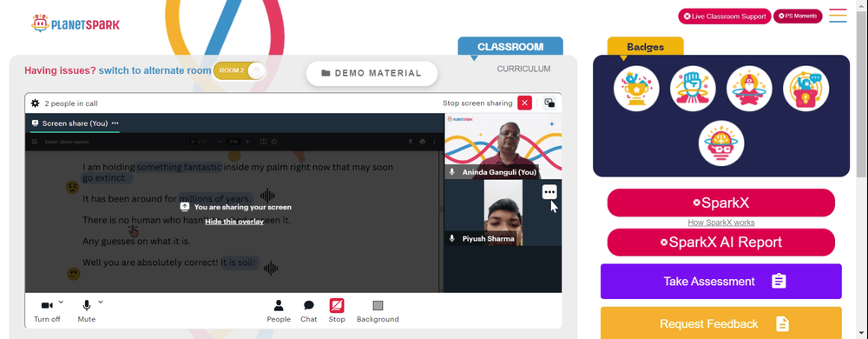Stop screen sharing with red X button
This screenshot has width=868, height=339.
pyautogui.click(x=525, y=103)
